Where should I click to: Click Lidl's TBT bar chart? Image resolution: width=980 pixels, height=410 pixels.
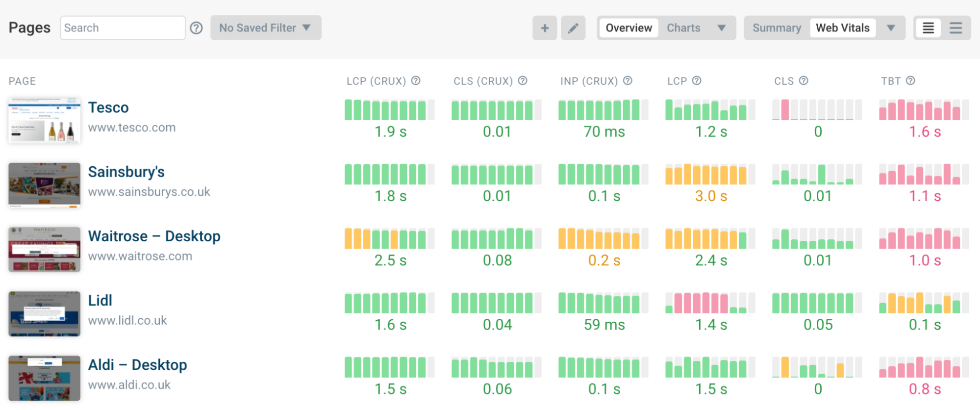pyautogui.click(x=924, y=303)
